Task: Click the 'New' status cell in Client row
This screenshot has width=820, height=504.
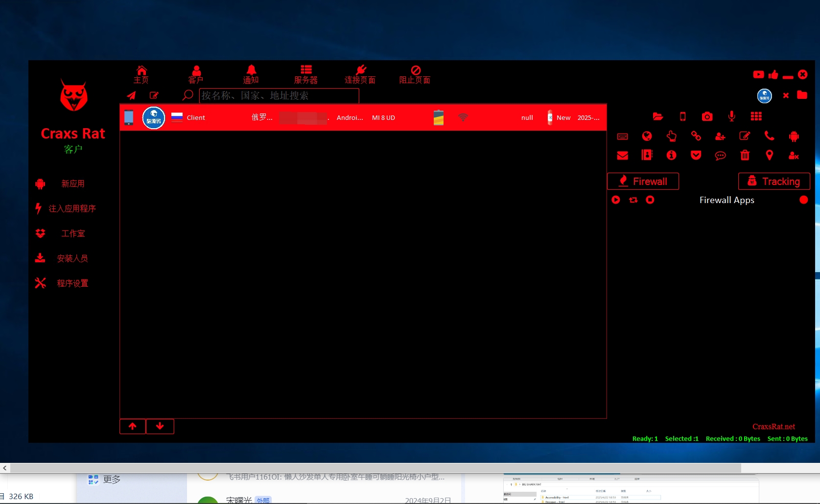Action: pyautogui.click(x=563, y=117)
